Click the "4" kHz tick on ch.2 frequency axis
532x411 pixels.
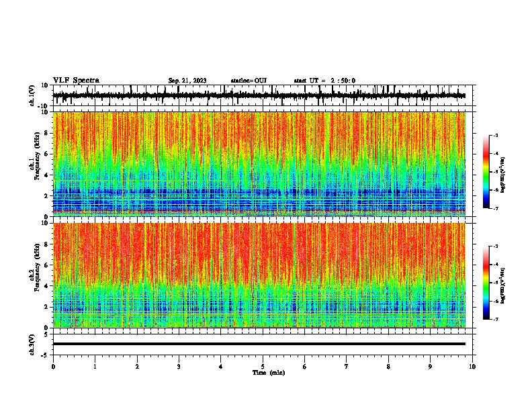[46, 286]
